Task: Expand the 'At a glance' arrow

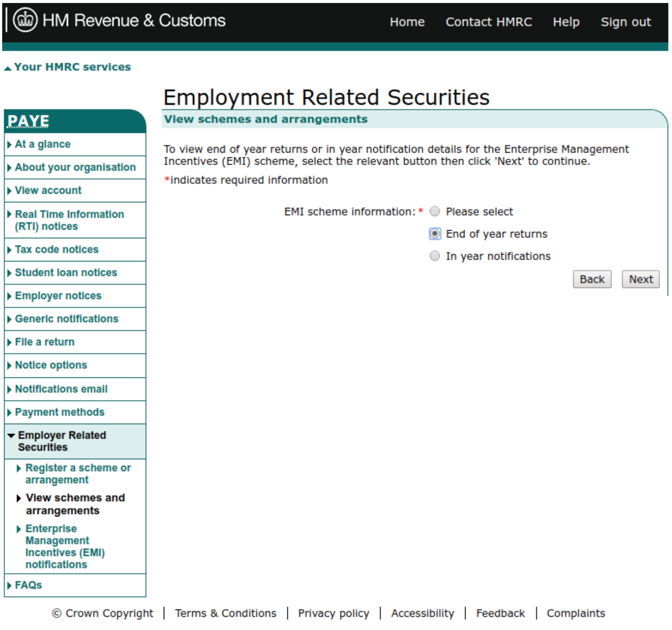Action: 9,145
